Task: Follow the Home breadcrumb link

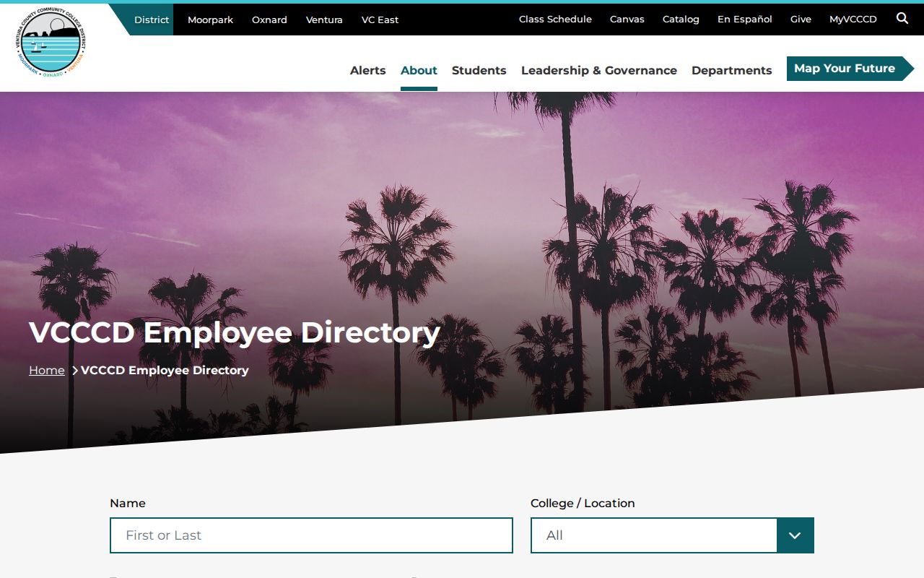Action: 47,370
